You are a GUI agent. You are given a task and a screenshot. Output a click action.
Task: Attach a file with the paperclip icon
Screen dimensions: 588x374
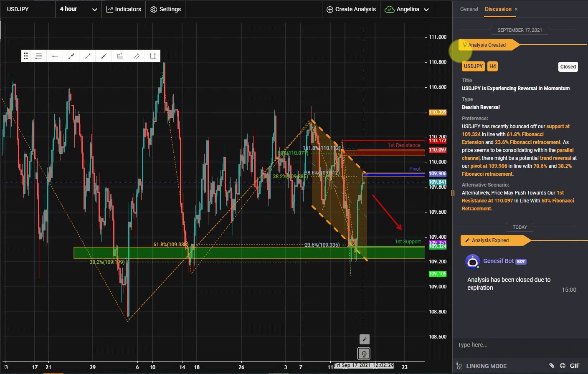pos(552,366)
